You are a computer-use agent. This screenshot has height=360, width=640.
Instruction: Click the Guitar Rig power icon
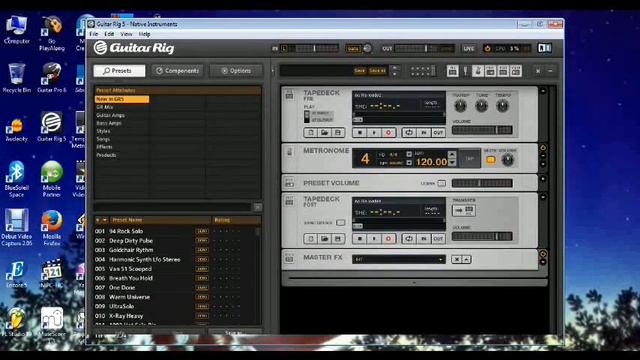tap(487, 49)
